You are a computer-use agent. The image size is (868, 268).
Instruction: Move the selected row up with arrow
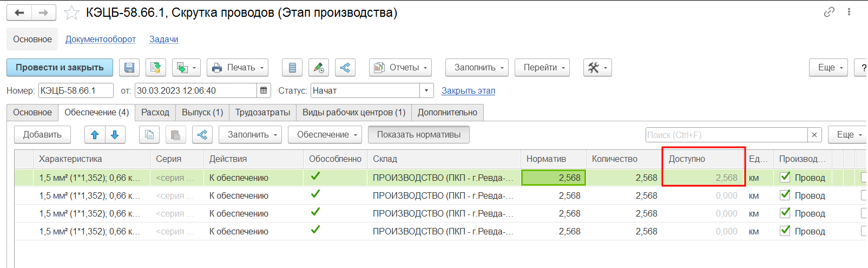[x=95, y=135]
